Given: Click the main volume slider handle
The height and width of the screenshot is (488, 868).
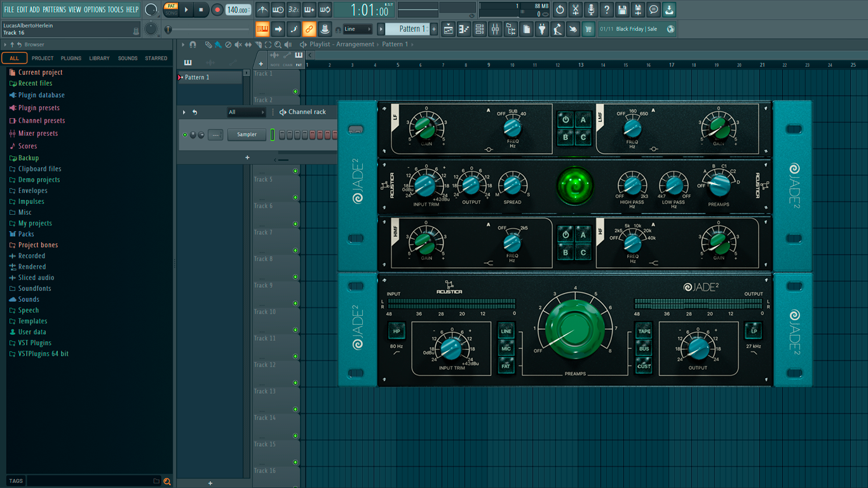Looking at the screenshot, I should pyautogui.click(x=168, y=29).
